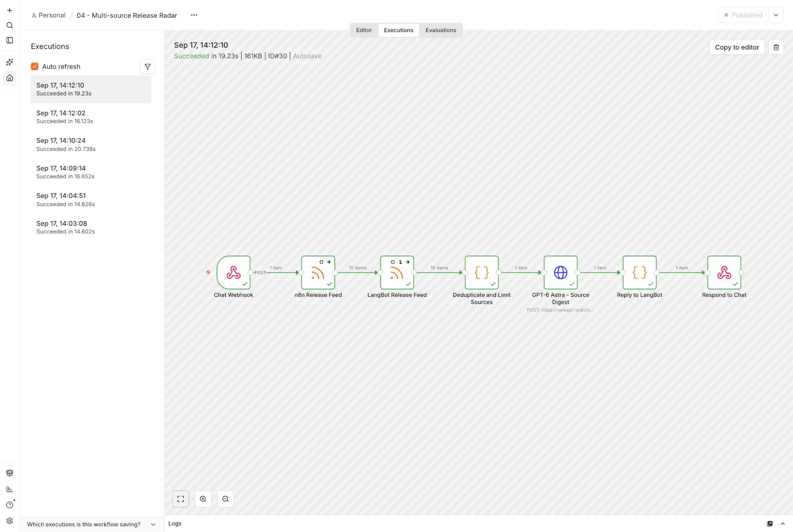Pop out the logs panel icon
This screenshot has width=793, height=532.
point(770,524)
